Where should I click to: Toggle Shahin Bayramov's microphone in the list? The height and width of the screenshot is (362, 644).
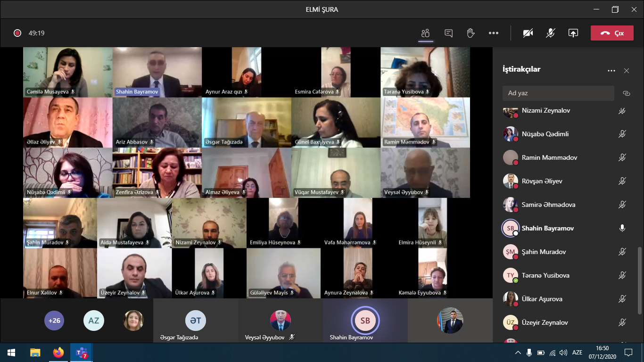coord(622,228)
